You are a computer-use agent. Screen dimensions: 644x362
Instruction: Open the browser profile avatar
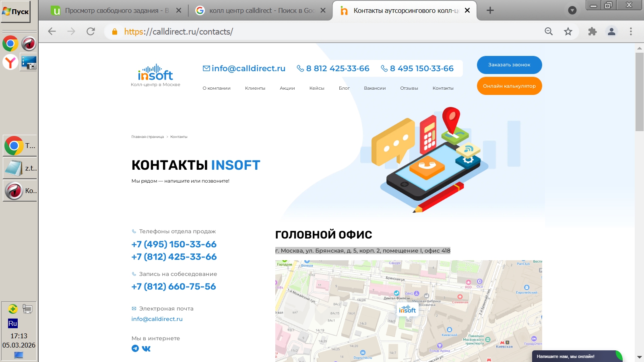[611, 31]
